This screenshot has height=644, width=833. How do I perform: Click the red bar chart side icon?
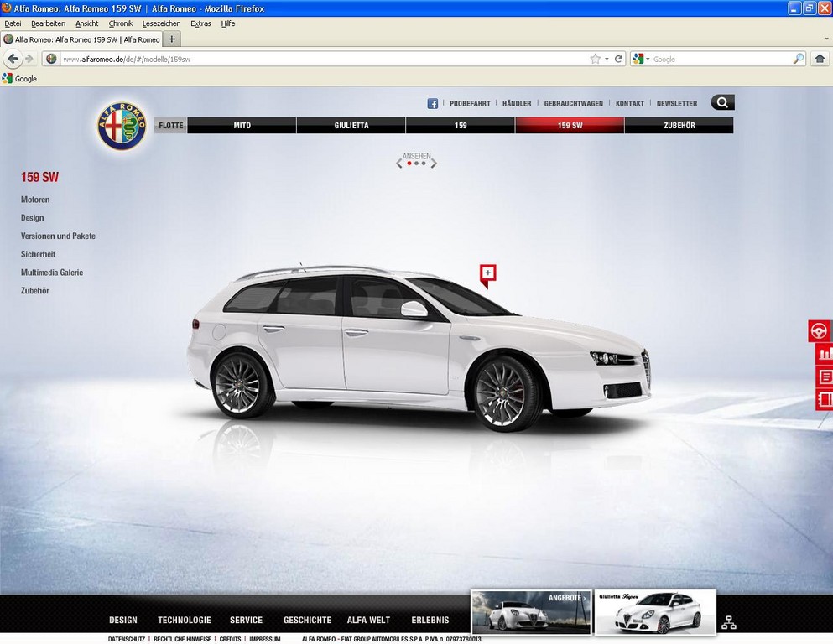(x=824, y=354)
